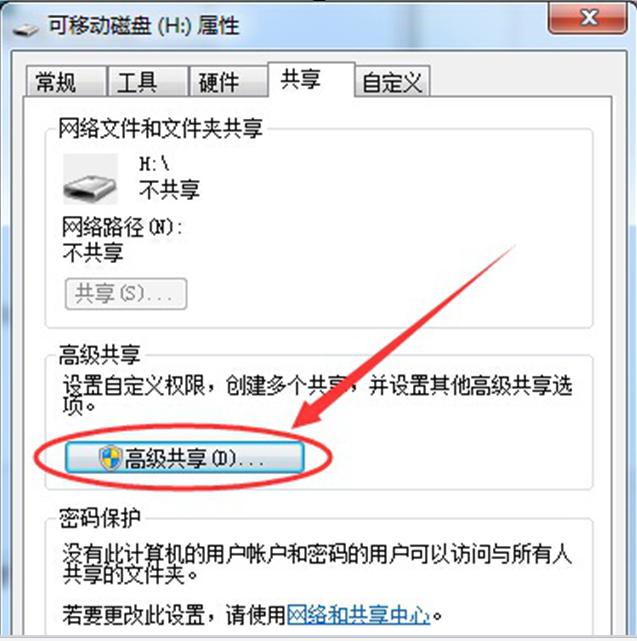Click the H:\ path text
Image resolution: width=637 pixels, height=641 pixels.
[154, 164]
